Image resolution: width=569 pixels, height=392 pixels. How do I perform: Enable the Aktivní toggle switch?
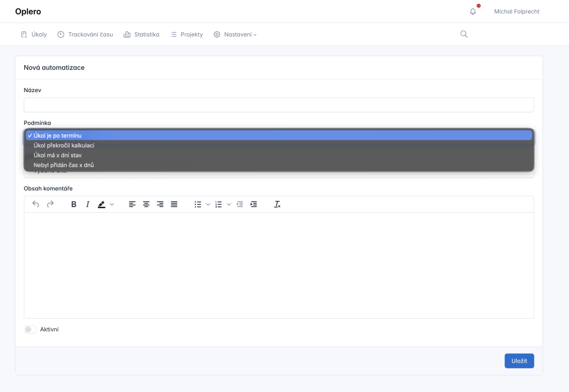point(30,329)
